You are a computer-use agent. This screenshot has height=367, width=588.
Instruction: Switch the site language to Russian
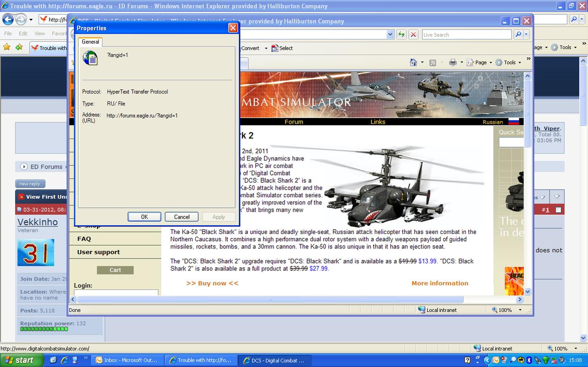[x=493, y=122]
